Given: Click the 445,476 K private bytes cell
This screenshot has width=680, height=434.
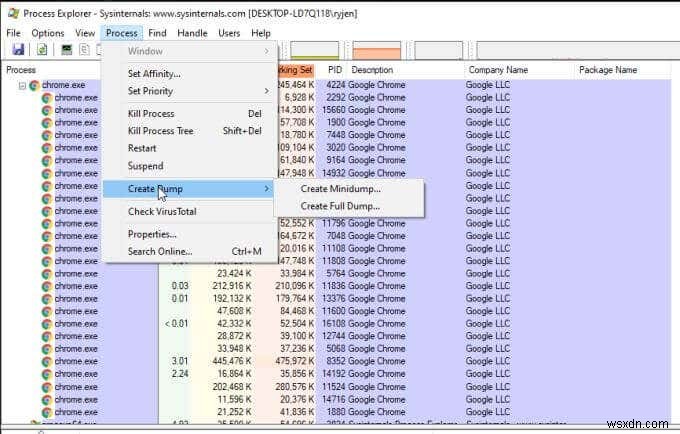Looking at the screenshot, I should click(232, 361).
